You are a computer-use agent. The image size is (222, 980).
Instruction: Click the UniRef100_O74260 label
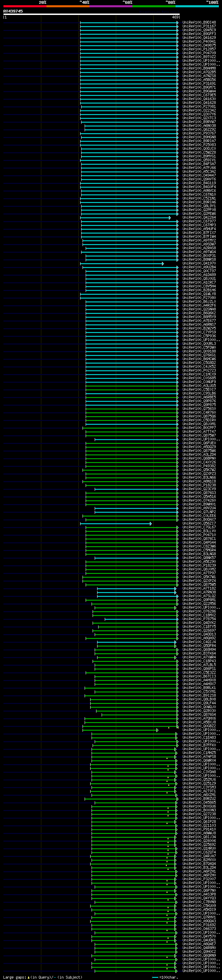coord(199,500)
